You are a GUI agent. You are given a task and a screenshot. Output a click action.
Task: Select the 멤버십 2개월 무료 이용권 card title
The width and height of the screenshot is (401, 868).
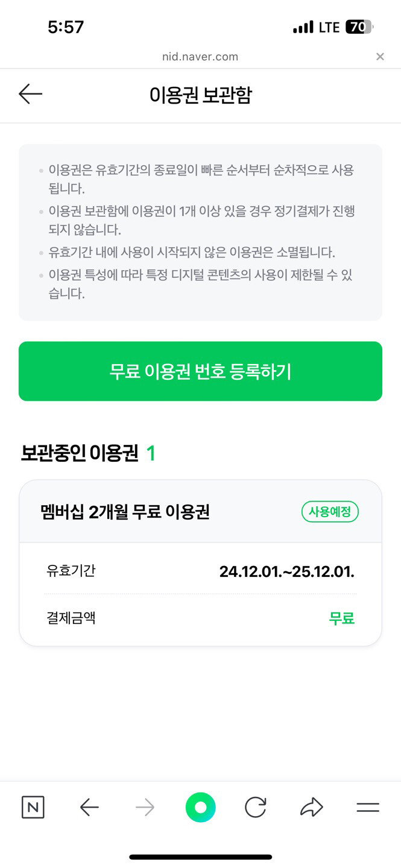[124, 512]
